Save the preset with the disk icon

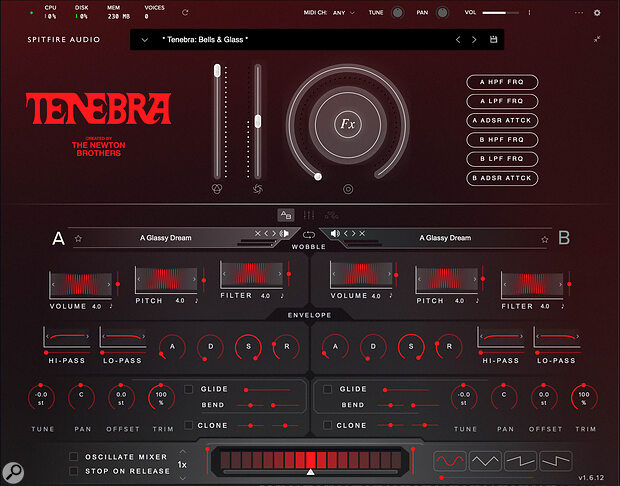[x=493, y=39]
